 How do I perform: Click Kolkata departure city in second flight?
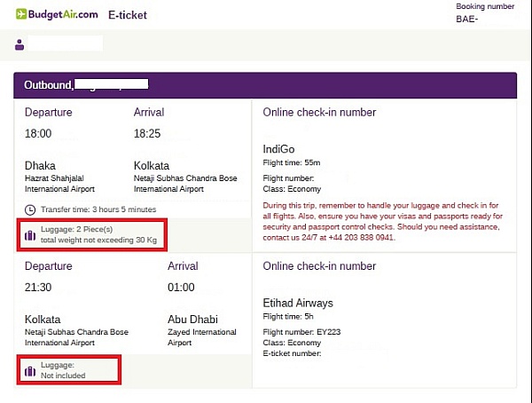[43, 320]
